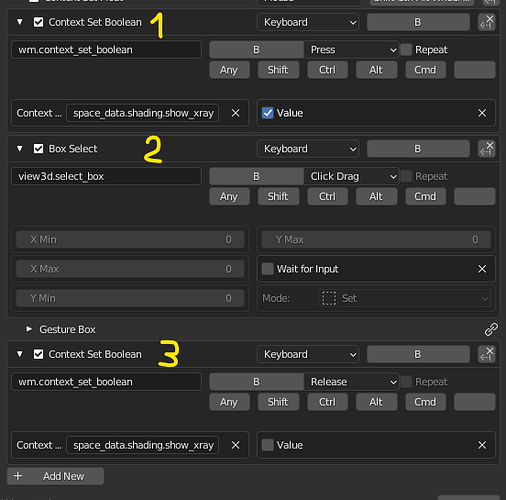The image size is (506, 500).
Task: Open the Press event type dropdown
Action: pyautogui.click(x=351, y=50)
